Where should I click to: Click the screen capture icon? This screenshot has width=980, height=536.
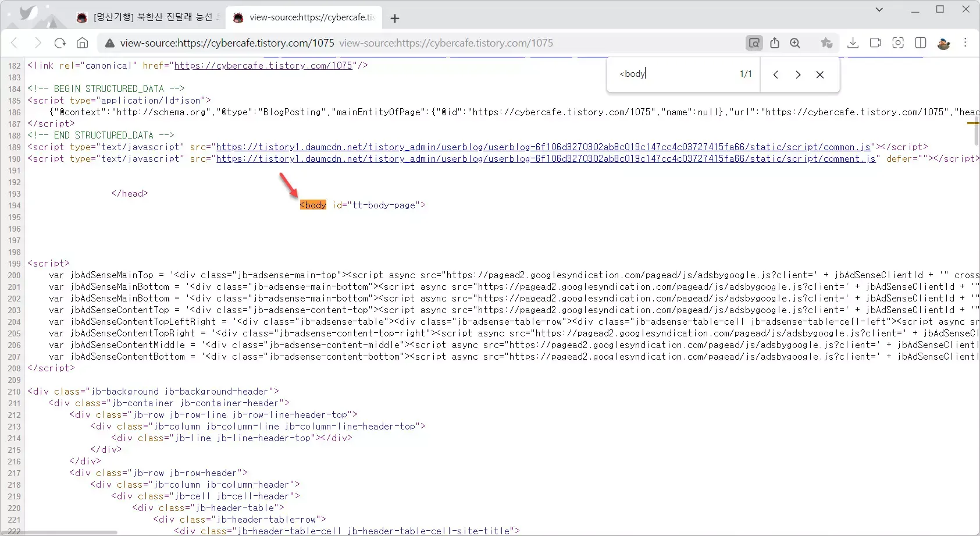898,43
